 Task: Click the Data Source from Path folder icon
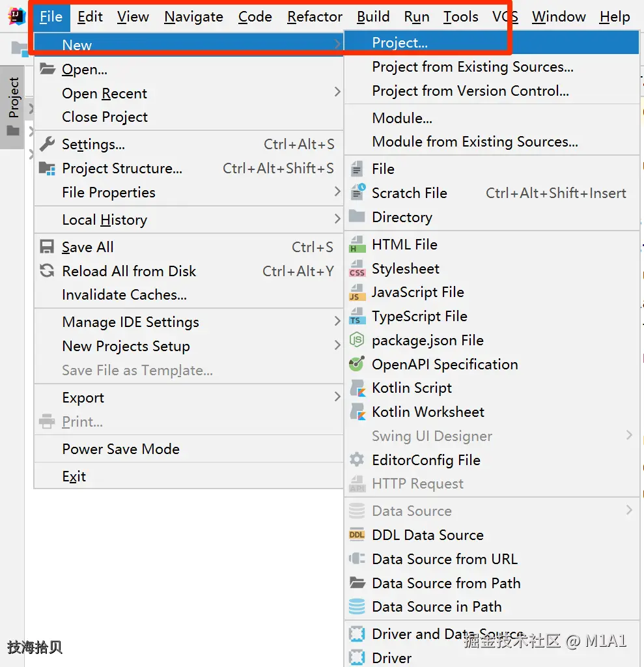click(357, 582)
